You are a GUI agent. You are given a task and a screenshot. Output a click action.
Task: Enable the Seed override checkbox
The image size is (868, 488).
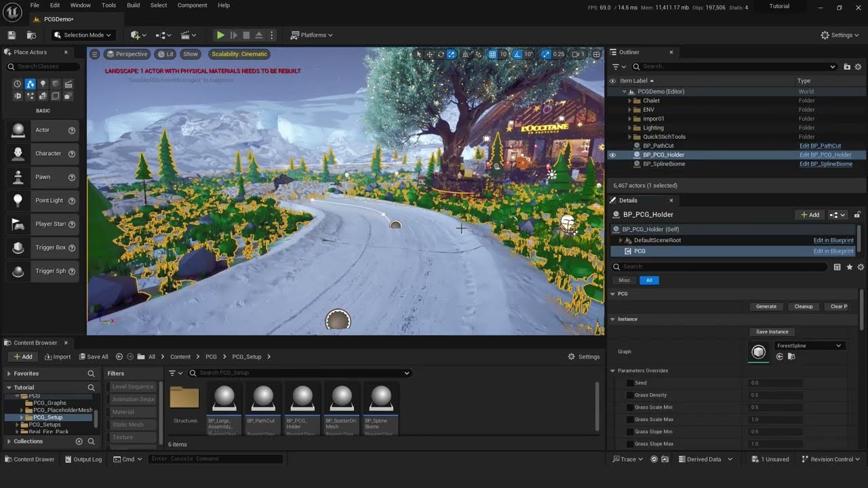[630, 383]
